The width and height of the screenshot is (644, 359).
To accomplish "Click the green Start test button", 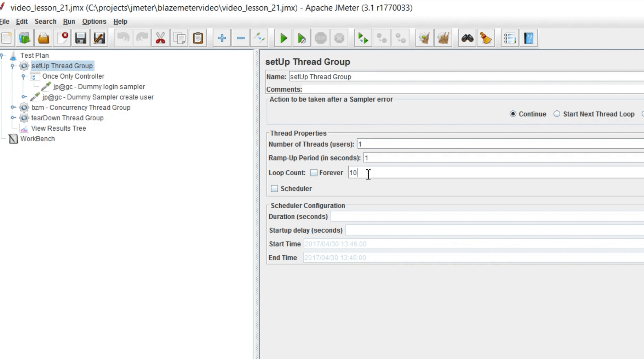I will point(283,38).
